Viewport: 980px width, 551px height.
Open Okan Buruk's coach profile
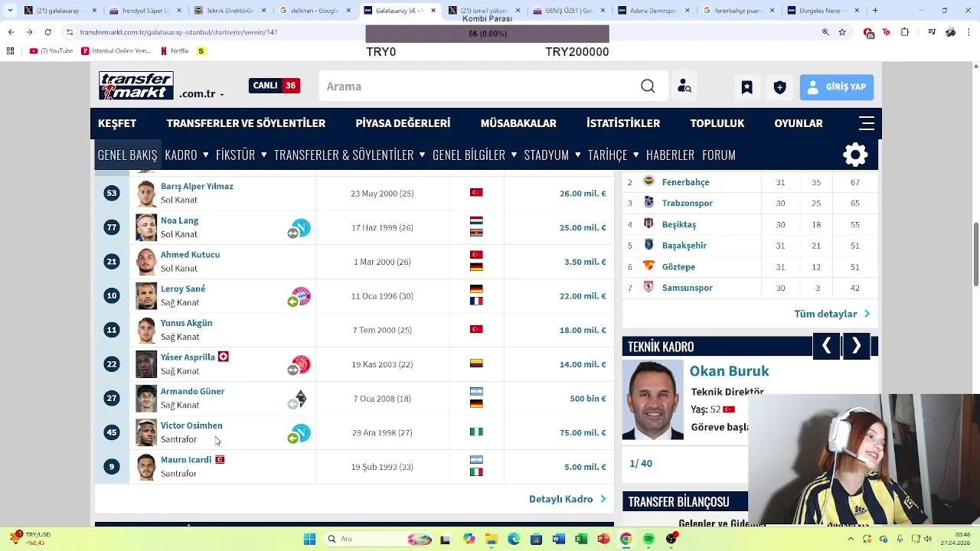(x=729, y=371)
